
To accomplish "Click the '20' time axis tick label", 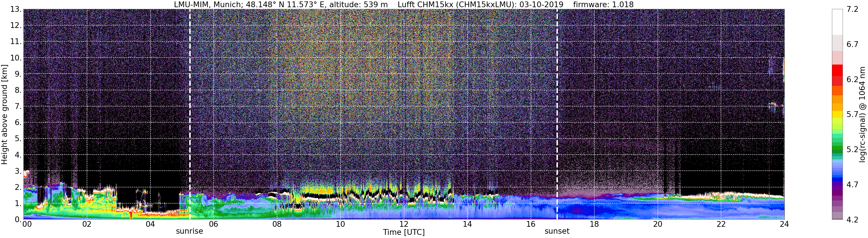I will tap(657, 224).
